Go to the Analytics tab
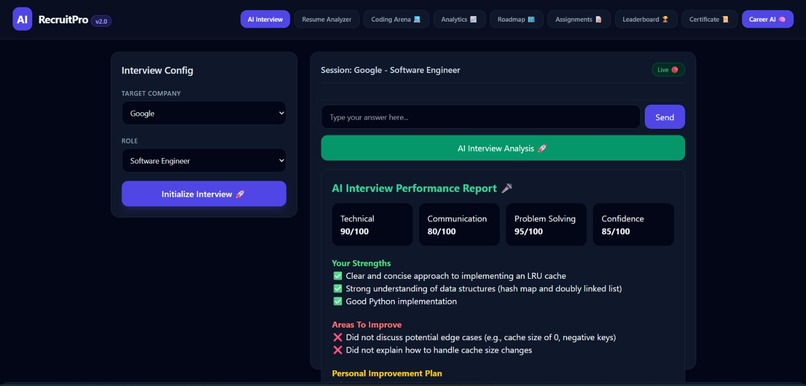Screen dimensions: 806x386 (x=459, y=19)
